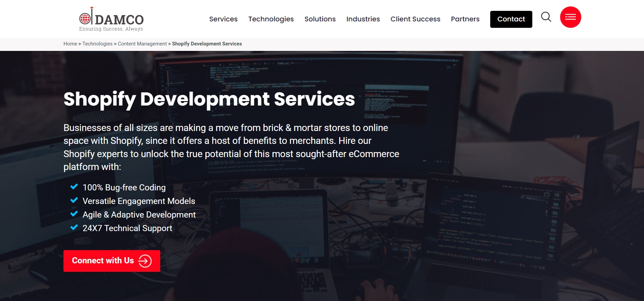Click Shopify Development Services breadcrumb text
The width and height of the screenshot is (644, 301).
207,44
